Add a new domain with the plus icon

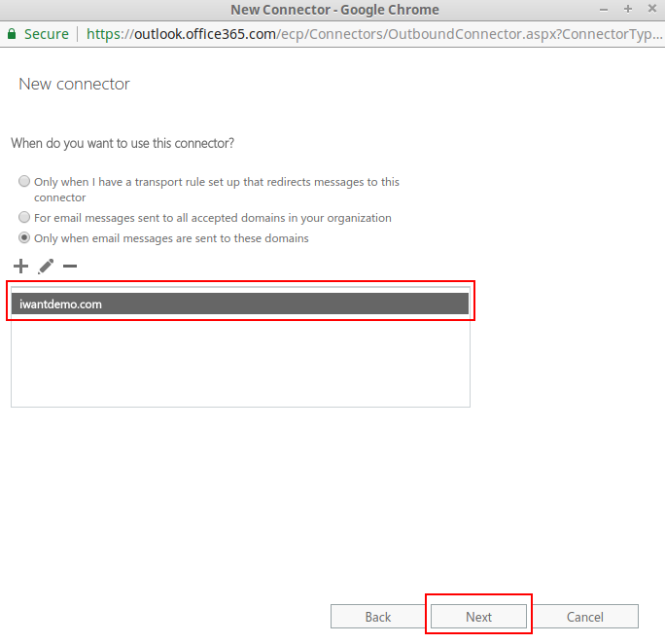pyautogui.click(x=20, y=267)
